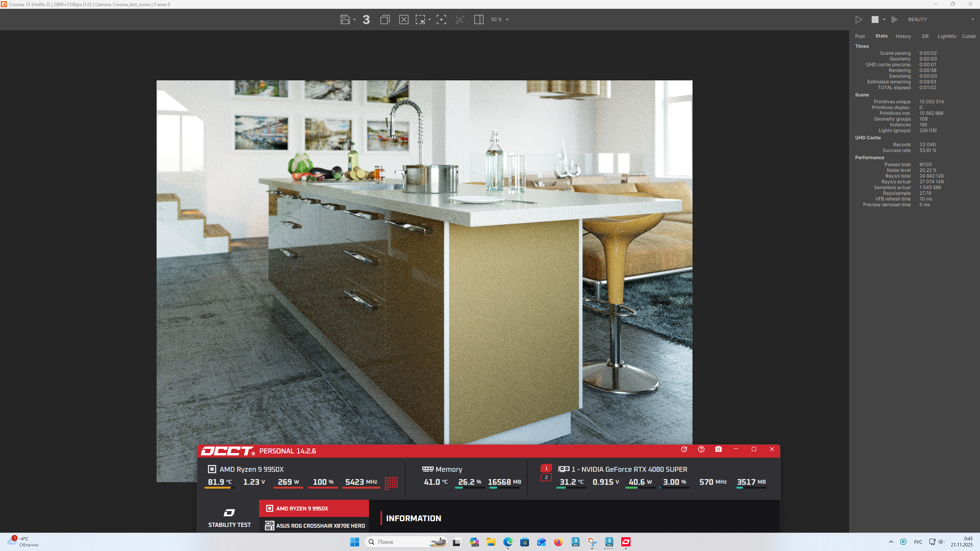Open the History tab
Screen dimensions: 980x551
tap(903, 36)
